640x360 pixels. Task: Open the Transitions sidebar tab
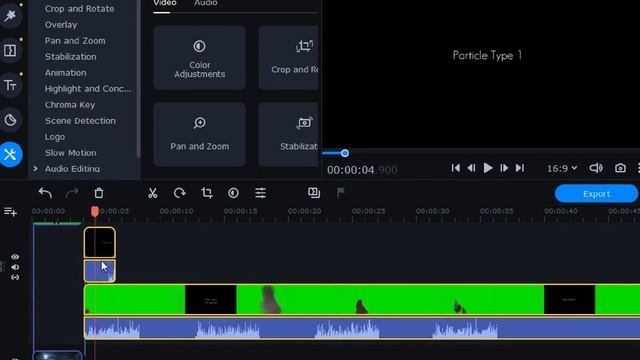[x=10, y=51]
